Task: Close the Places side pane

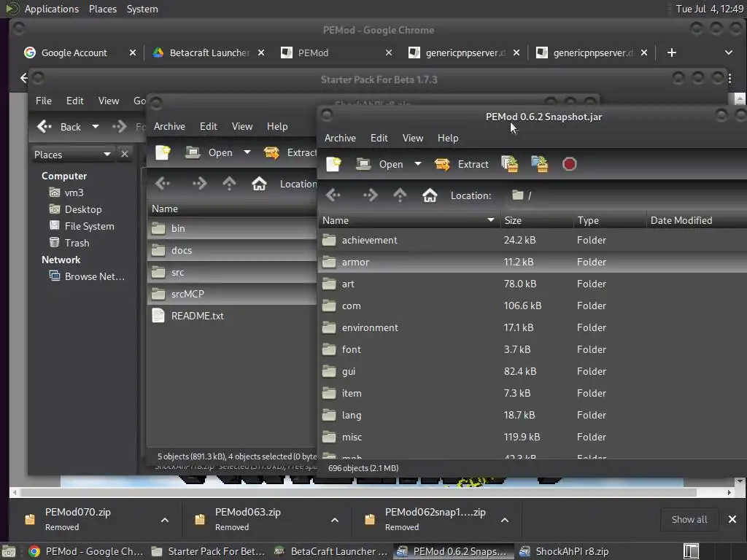Action: [124, 154]
